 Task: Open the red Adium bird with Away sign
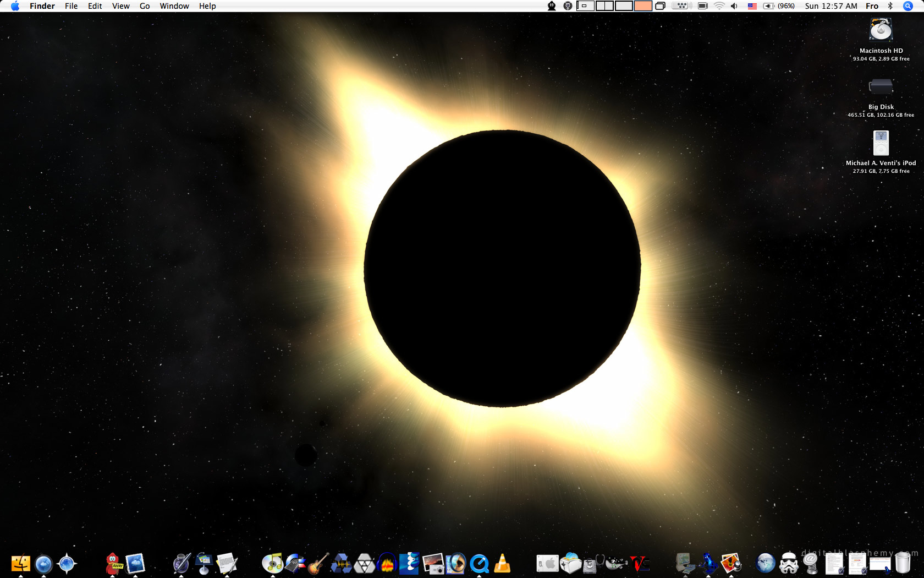pos(113,564)
